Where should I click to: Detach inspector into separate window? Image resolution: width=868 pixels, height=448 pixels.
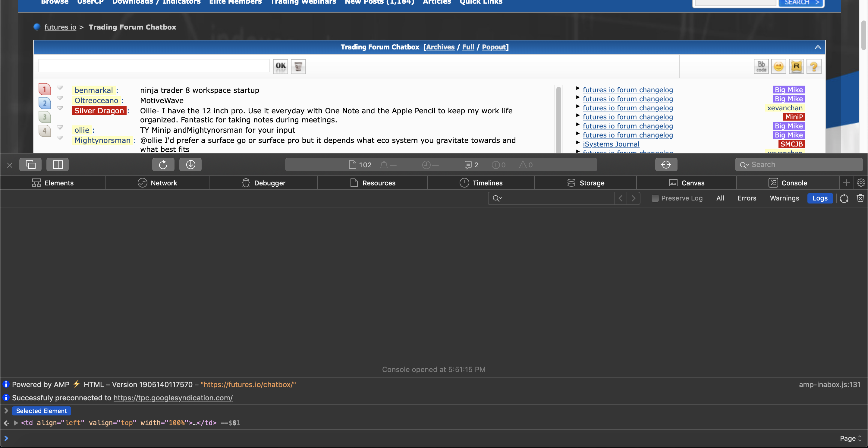30,165
